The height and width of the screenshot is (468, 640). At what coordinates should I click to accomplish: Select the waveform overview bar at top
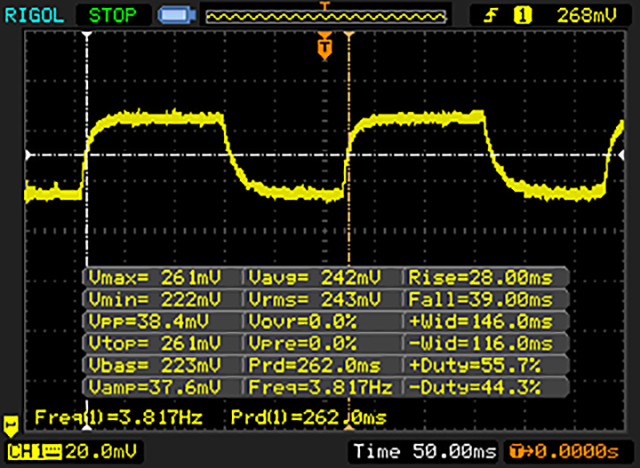click(x=325, y=17)
